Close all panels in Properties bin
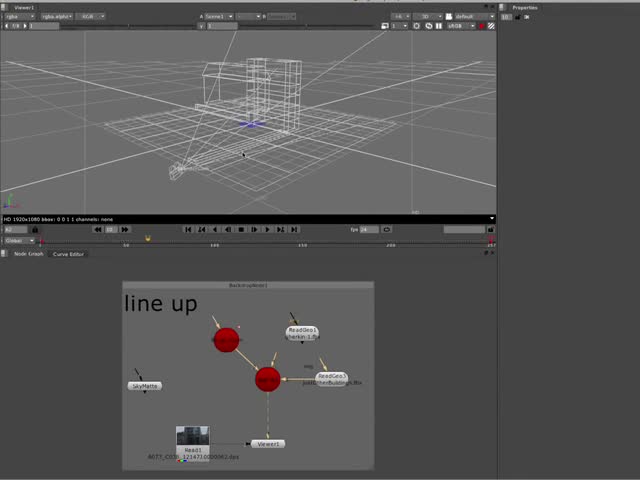Image resolution: width=640 pixels, height=480 pixels. [527, 17]
